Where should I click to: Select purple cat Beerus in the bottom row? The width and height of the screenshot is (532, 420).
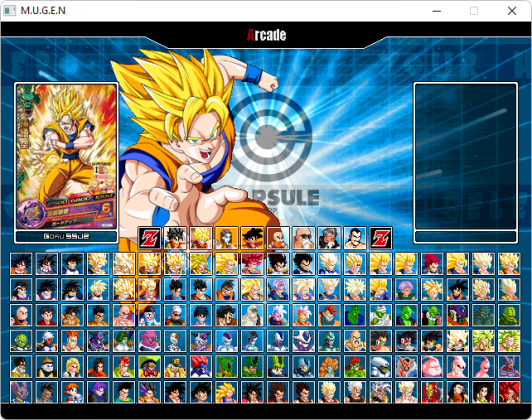[21, 392]
